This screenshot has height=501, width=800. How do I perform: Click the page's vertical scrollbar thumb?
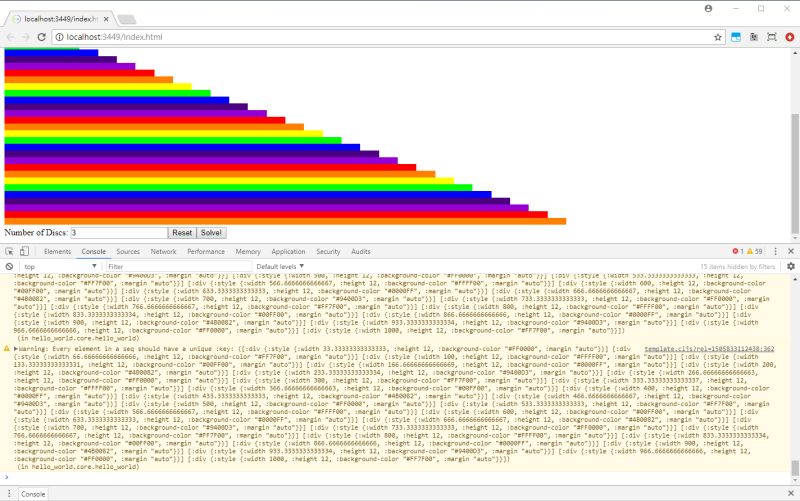pos(795,173)
